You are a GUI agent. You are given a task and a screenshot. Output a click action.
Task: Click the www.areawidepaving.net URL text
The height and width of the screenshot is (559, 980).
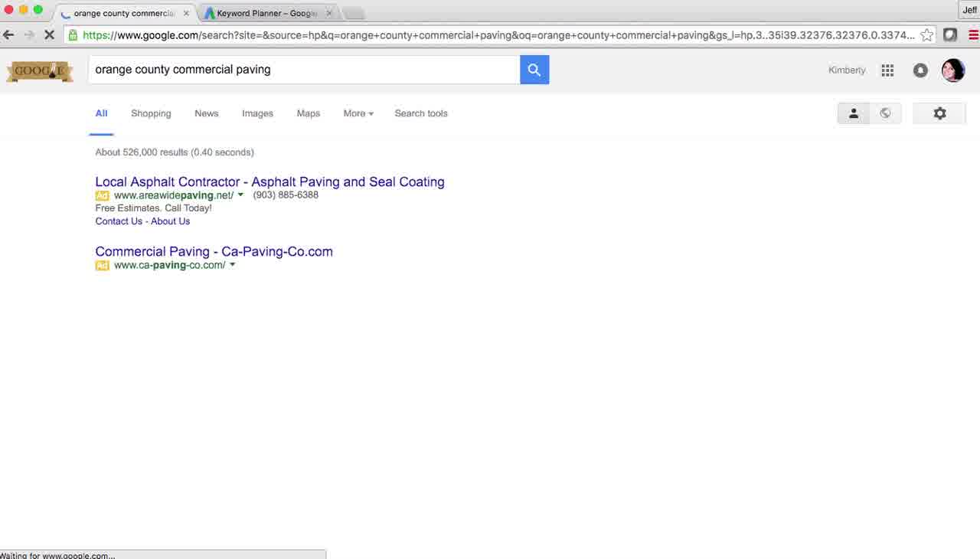(174, 195)
